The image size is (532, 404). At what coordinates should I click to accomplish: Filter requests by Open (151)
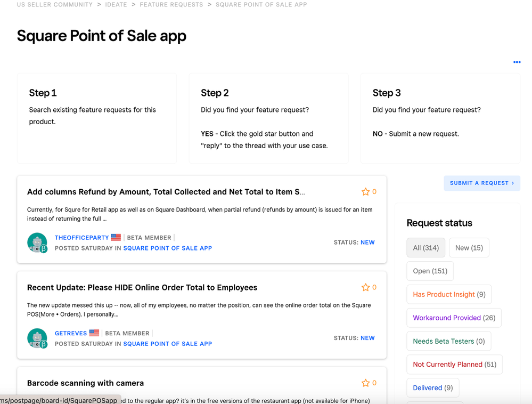(x=430, y=271)
